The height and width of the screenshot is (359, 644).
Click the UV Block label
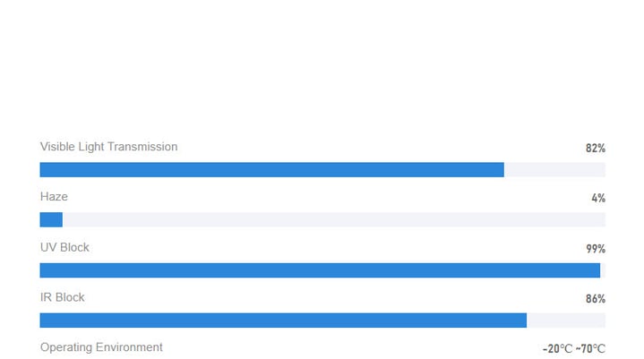pyautogui.click(x=64, y=247)
